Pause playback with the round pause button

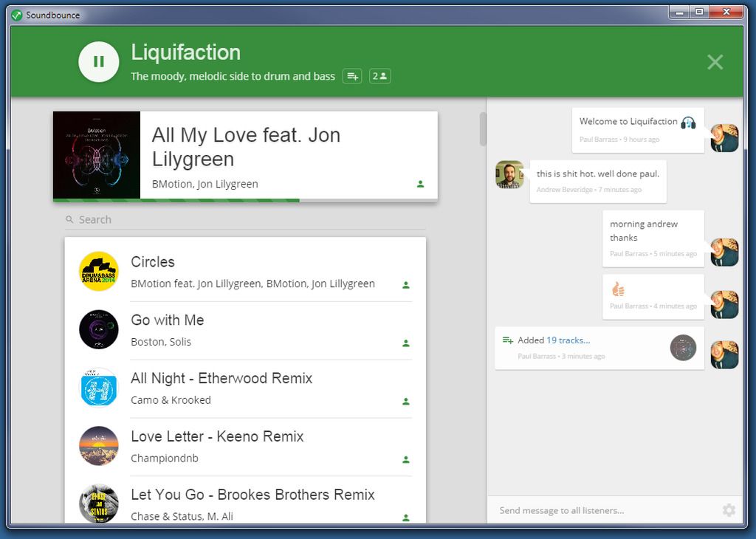[99, 62]
